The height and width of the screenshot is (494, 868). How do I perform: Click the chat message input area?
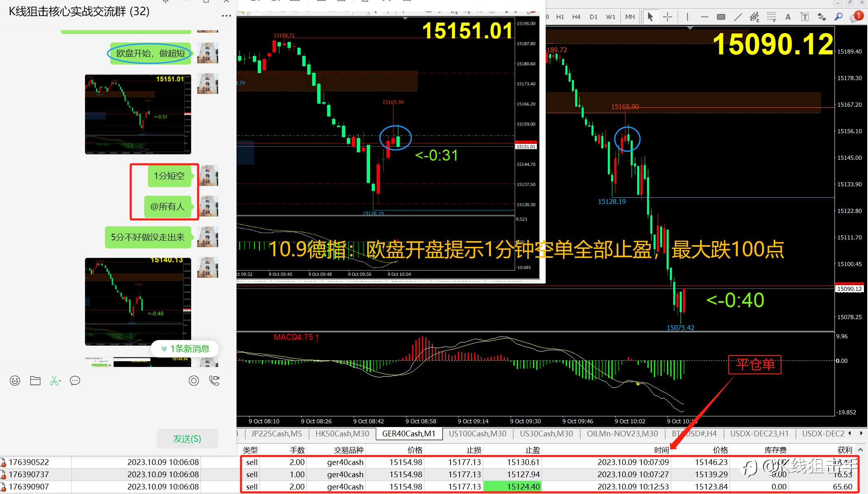(x=118, y=409)
